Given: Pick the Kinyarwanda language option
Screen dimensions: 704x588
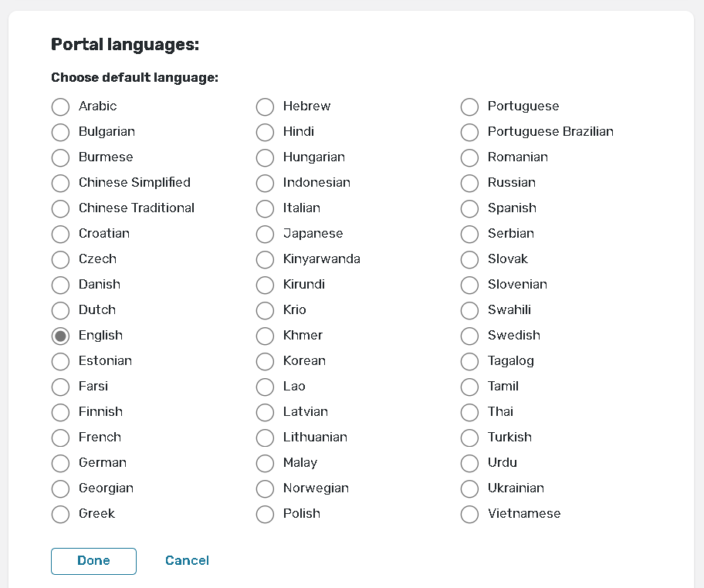Looking at the screenshot, I should coord(266,259).
